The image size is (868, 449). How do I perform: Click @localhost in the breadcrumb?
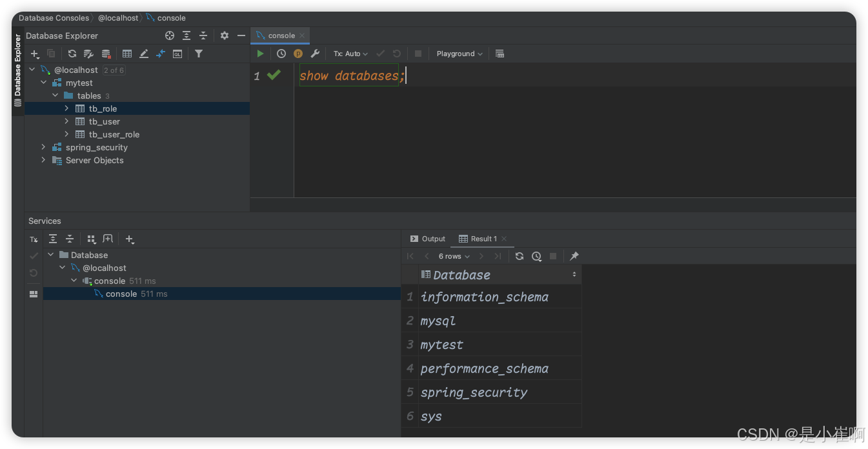click(118, 18)
